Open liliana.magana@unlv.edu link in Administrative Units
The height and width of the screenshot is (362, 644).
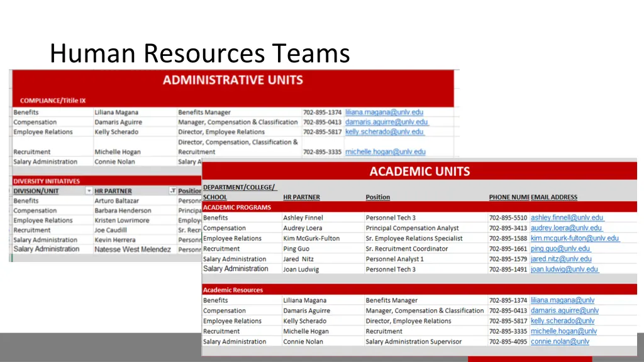tap(384, 112)
